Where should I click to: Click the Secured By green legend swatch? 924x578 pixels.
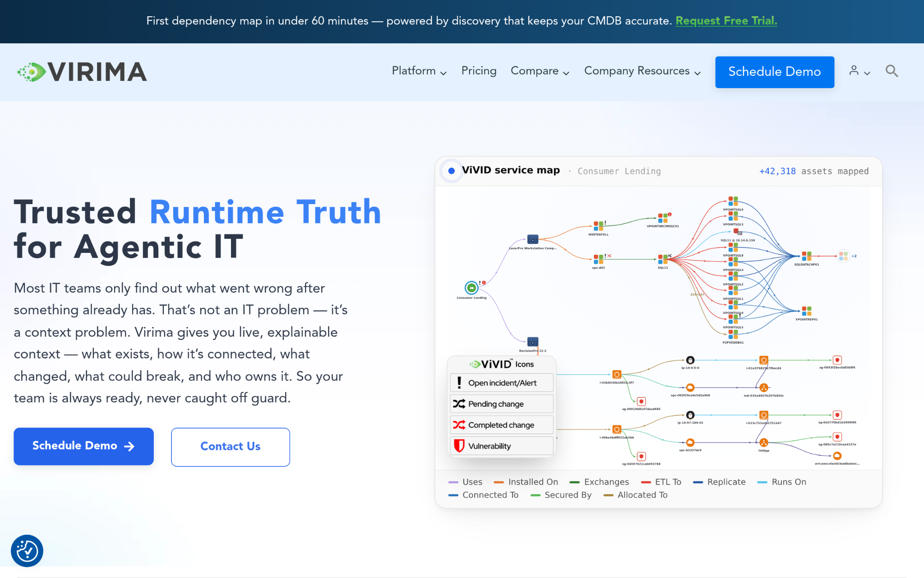(x=536, y=495)
